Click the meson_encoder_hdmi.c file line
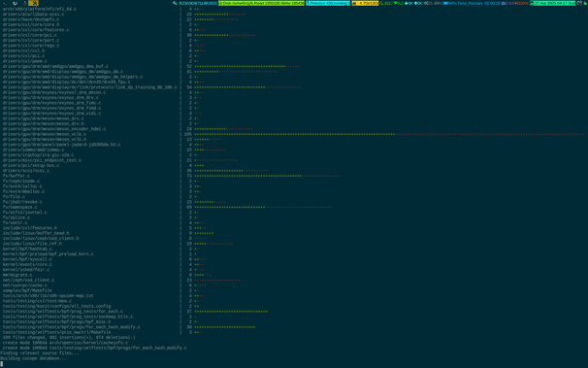Screen dimensions: 588x368 [x=54, y=129]
